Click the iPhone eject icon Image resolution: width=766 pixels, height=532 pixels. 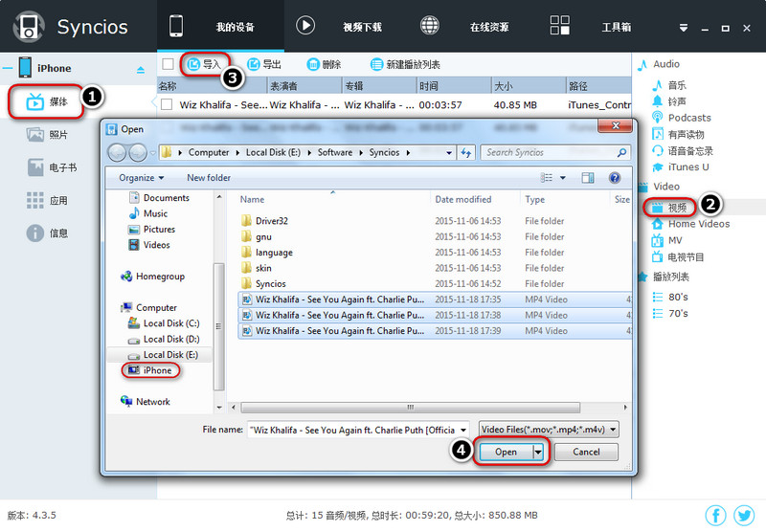(141, 70)
